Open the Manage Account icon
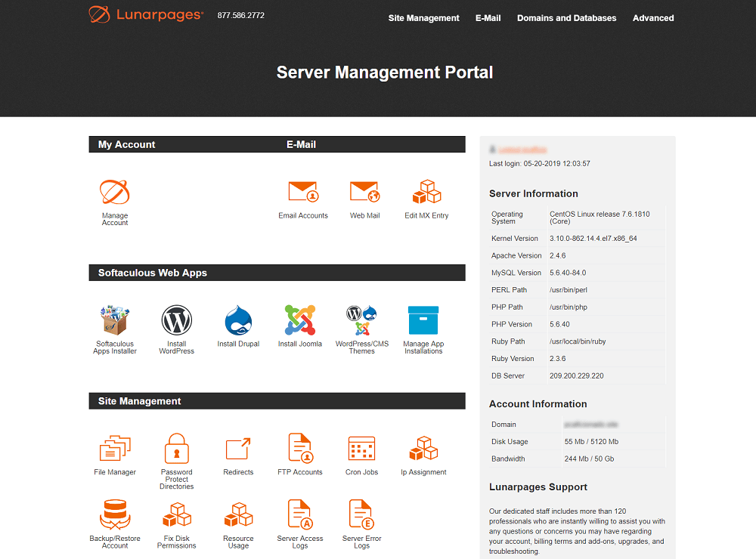 coord(115,193)
